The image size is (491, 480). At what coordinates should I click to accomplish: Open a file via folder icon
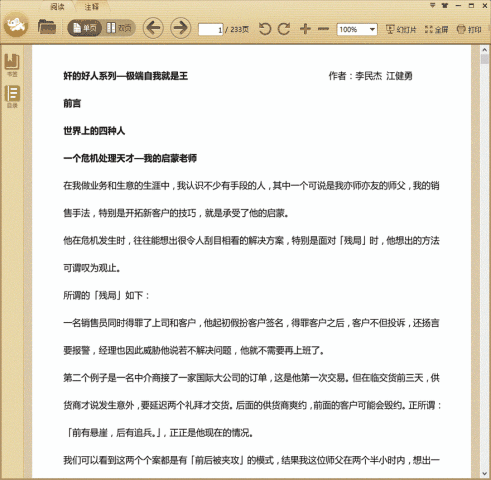coord(47,27)
